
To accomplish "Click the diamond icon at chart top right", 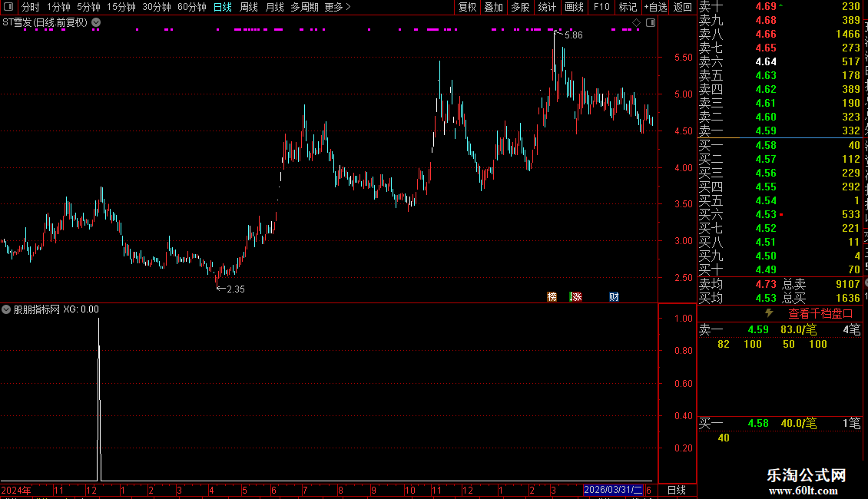I will click(636, 22).
